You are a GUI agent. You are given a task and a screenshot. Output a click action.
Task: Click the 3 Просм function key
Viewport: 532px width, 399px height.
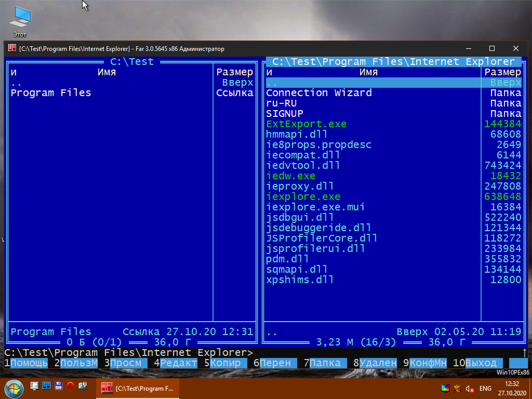coord(126,363)
